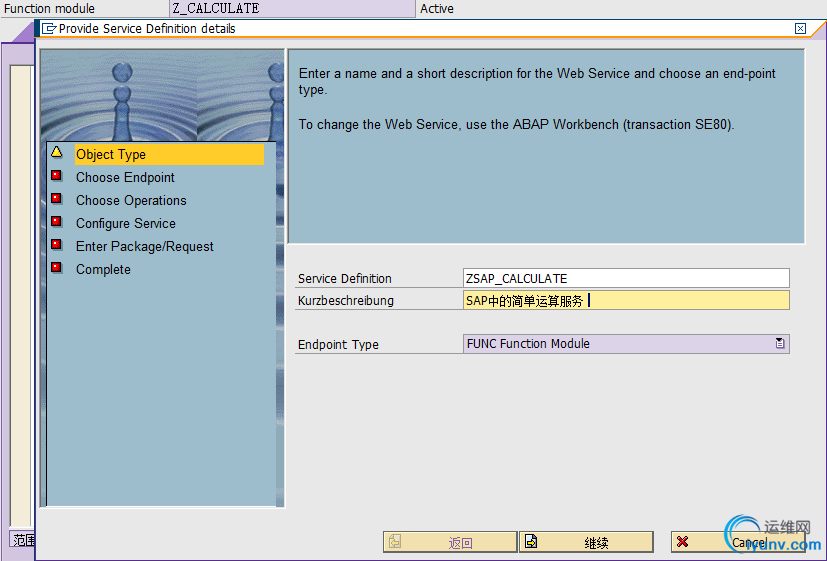Select the Object Type wizard step
The width and height of the screenshot is (827, 561).
tap(169, 154)
